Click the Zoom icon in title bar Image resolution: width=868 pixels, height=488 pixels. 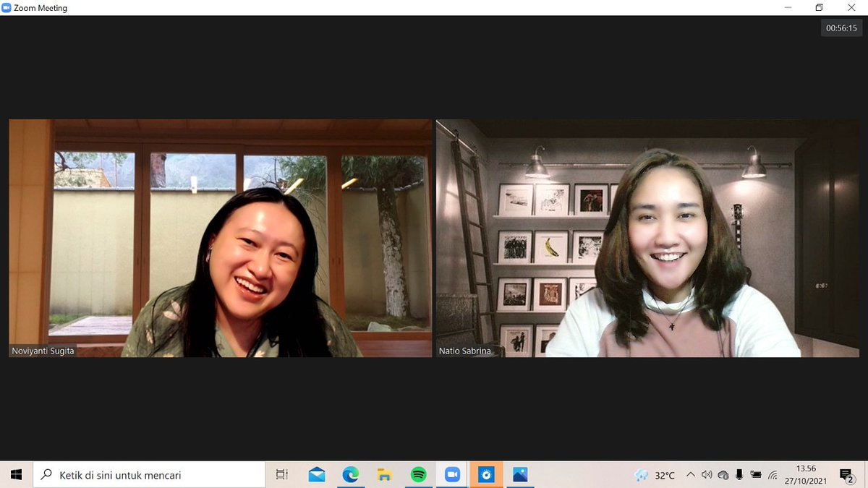click(7, 8)
